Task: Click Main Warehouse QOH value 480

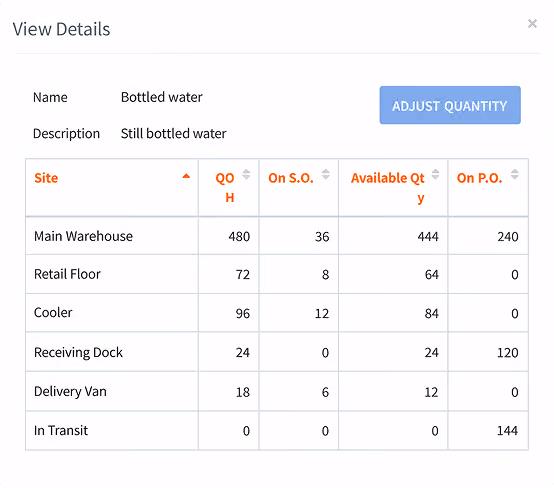Action: point(239,236)
